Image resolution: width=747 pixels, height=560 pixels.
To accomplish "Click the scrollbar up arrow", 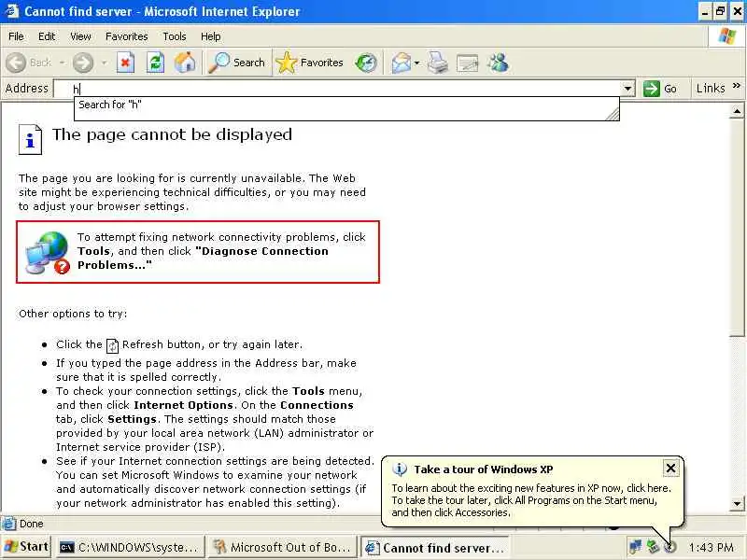I will pos(737,111).
